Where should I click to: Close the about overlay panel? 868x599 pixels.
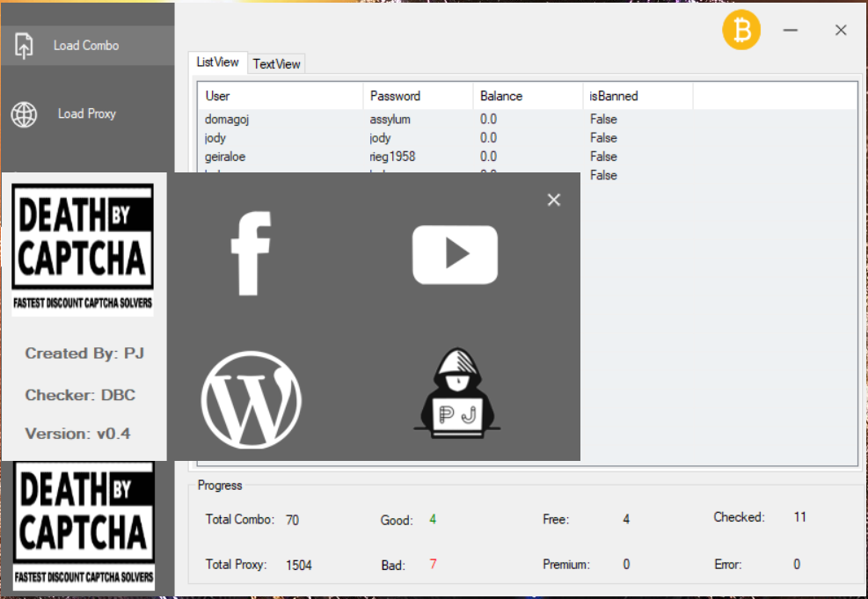553,200
